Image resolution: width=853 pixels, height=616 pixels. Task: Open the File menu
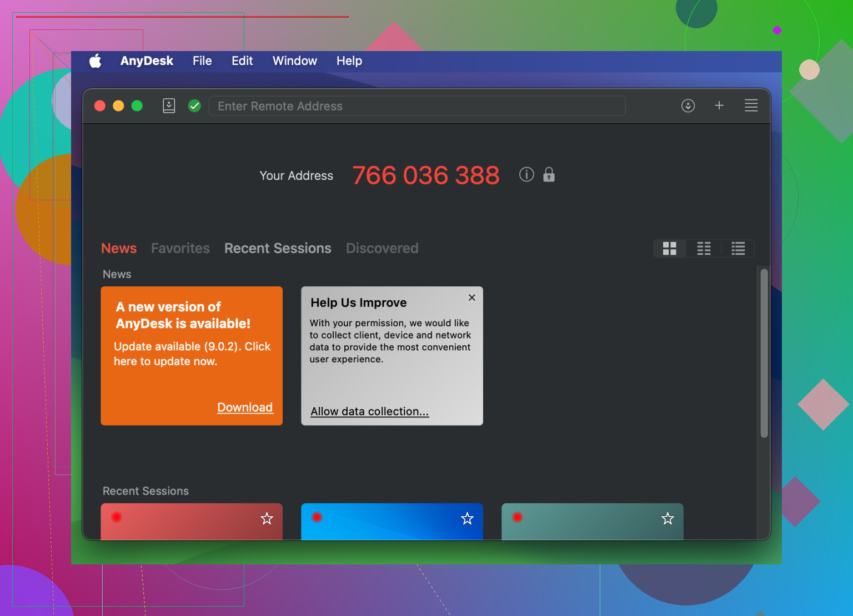click(x=202, y=61)
